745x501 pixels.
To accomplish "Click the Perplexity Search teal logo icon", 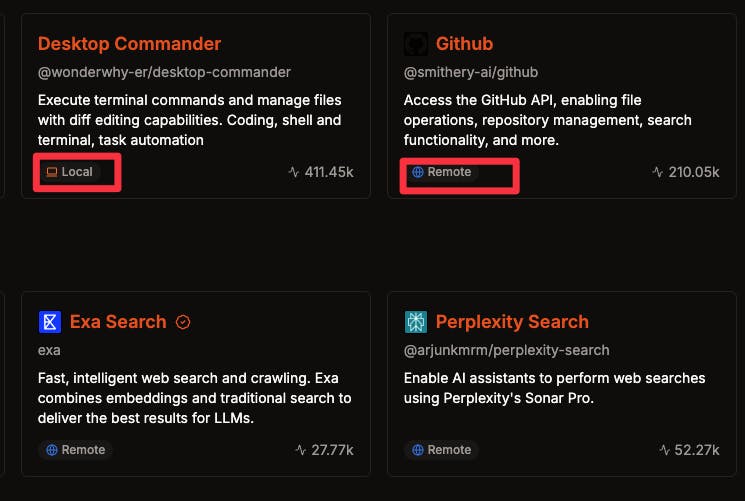I will click(x=416, y=322).
